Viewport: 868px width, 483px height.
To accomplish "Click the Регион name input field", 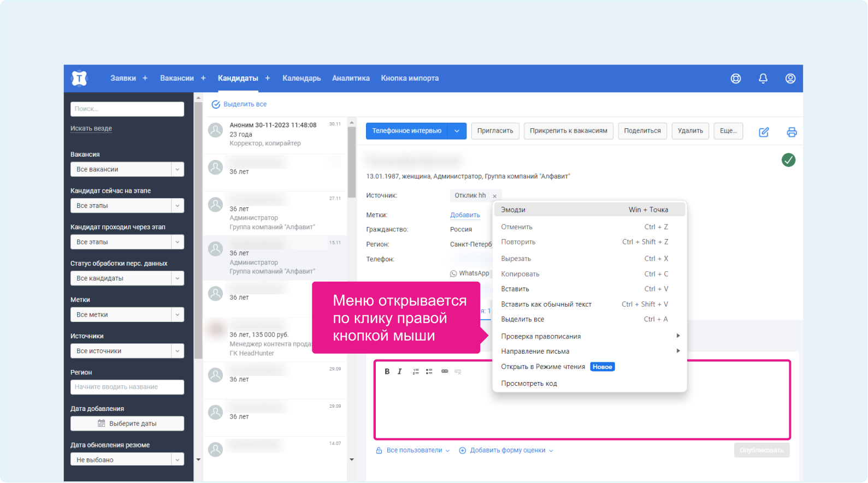I will pos(127,387).
